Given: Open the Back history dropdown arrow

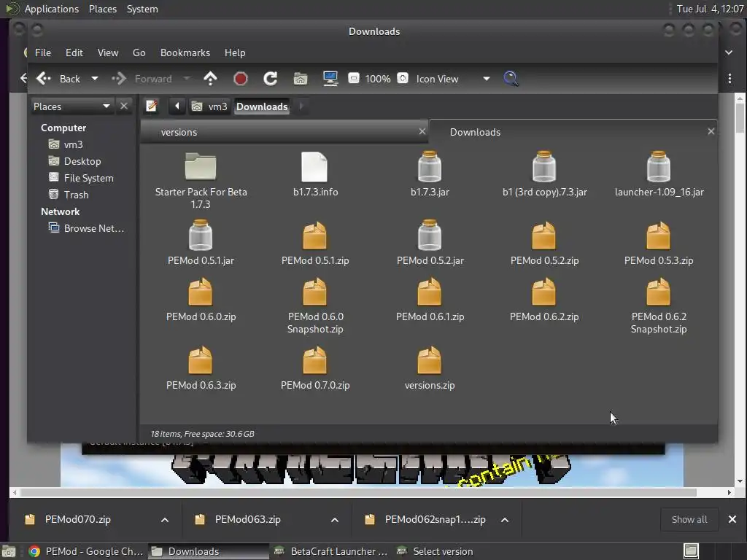Looking at the screenshot, I should [94, 79].
